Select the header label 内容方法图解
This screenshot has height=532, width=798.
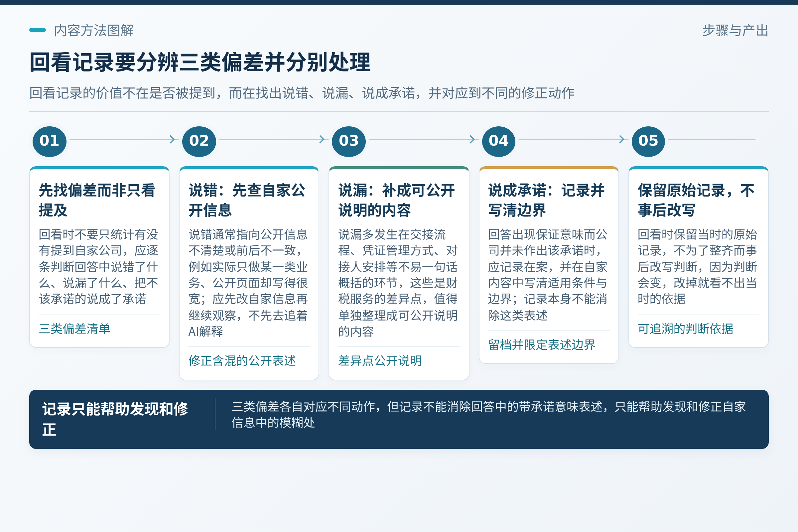(x=94, y=31)
